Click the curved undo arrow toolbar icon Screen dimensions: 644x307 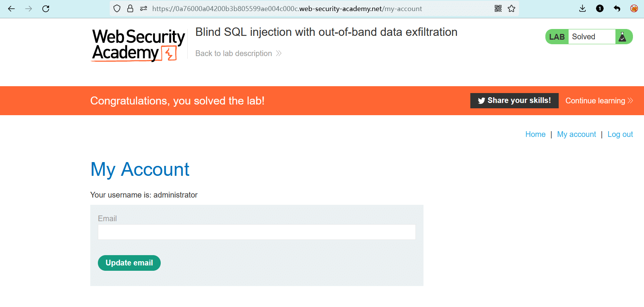point(617,9)
